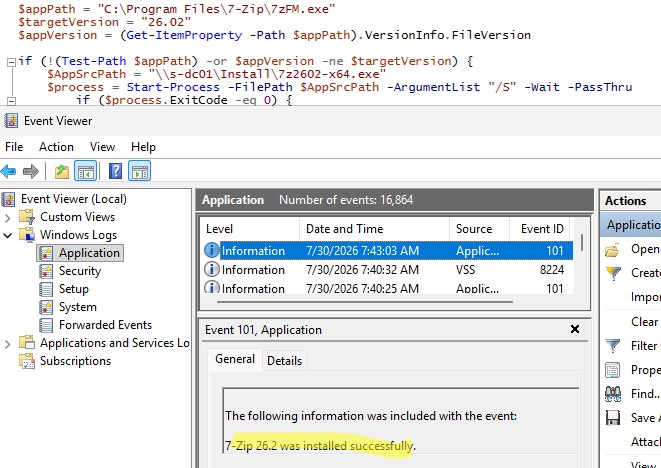661x468 pixels.
Task: Close the Event 101 preview pane
Action: (x=575, y=329)
